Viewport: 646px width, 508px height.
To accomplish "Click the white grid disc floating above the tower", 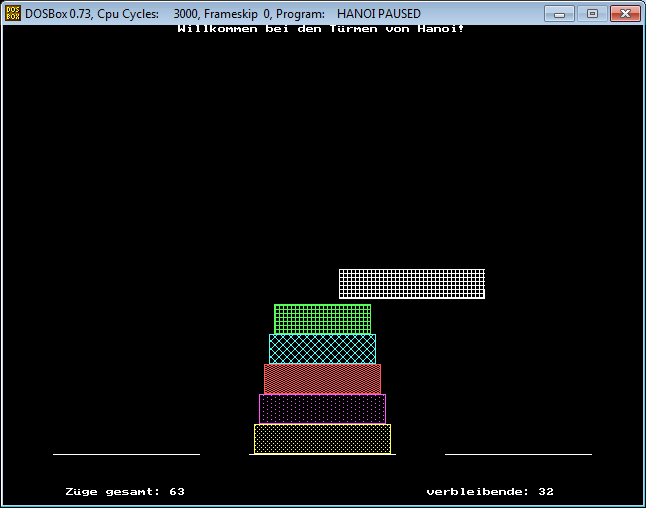I will pyautogui.click(x=411, y=283).
